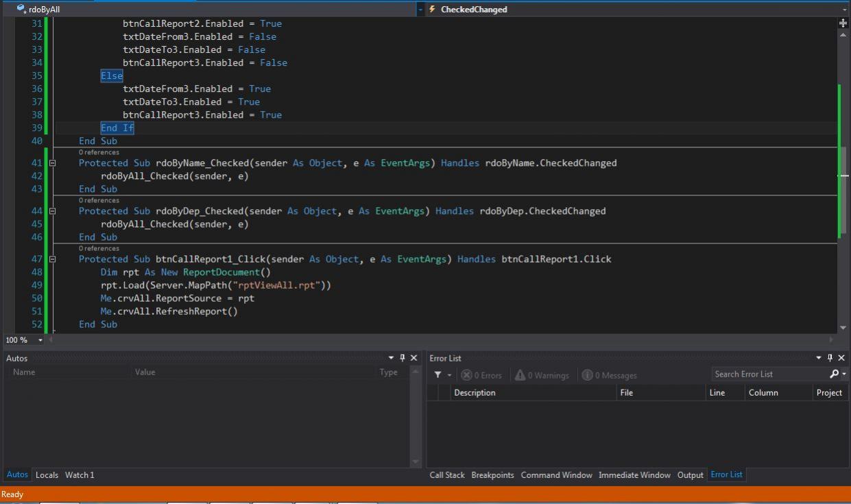Click the Me.crvAll.RefreshReport() code line
Screen dimensions: 851x504
coord(169,311)
